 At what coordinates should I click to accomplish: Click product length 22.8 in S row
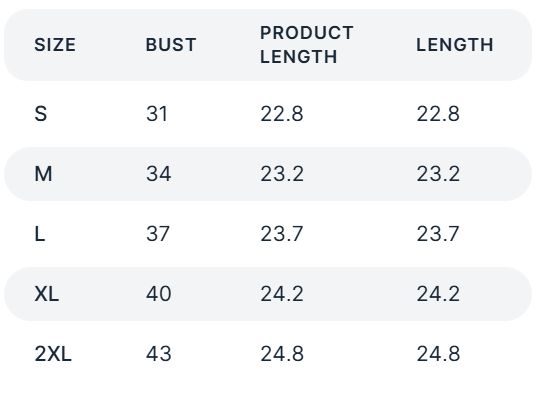pyautogui.click(x=282, y=114)
